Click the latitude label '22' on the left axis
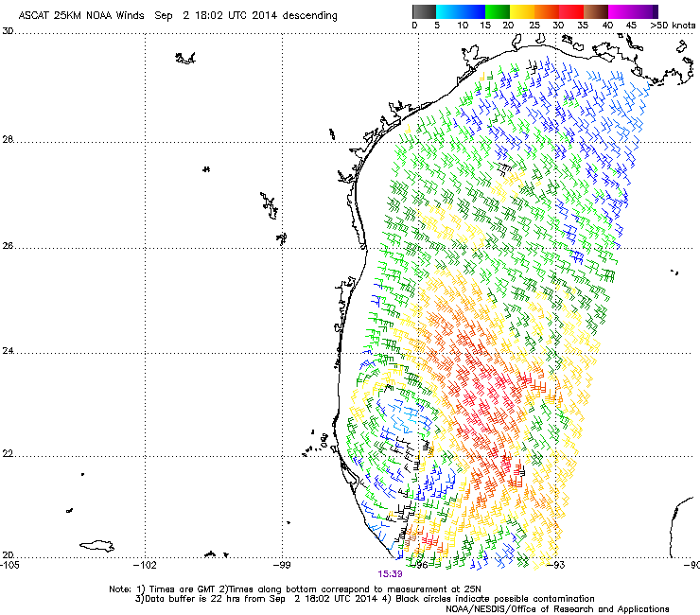 (x=8, y=453)
